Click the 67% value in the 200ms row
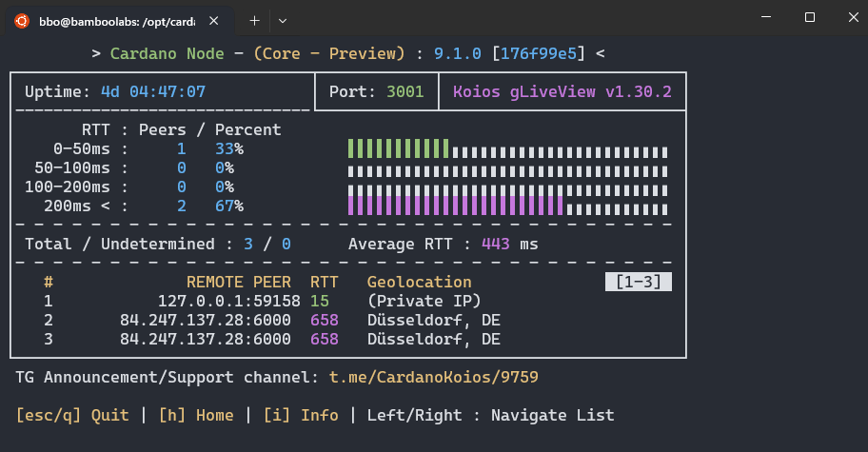 229,206
